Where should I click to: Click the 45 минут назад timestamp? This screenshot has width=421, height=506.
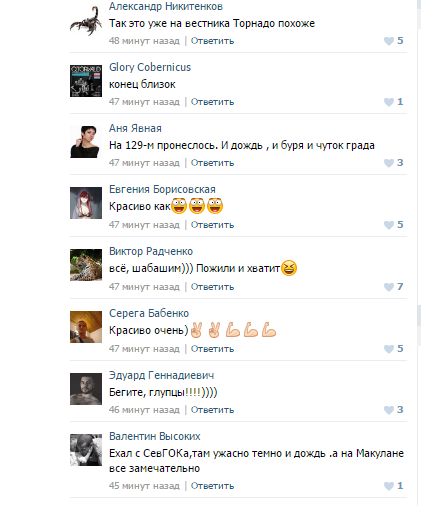[144, 486]
